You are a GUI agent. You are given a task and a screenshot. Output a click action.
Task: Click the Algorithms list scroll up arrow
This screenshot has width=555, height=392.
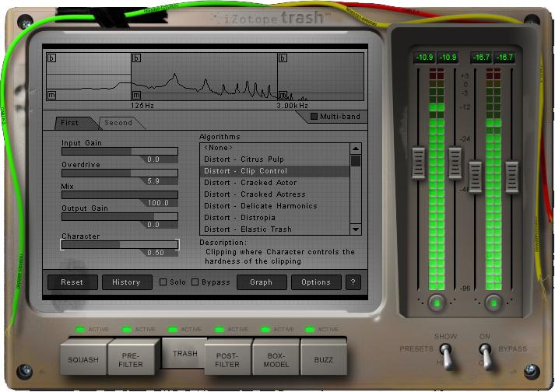pos(356,149)
